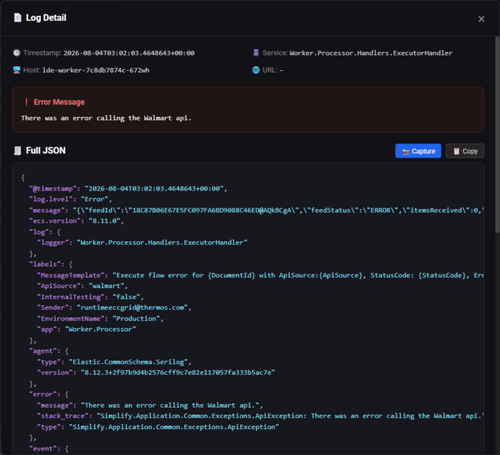The image size is (500, 455).
Task: Click the error "message" JSON line
Action: (150, 405)
